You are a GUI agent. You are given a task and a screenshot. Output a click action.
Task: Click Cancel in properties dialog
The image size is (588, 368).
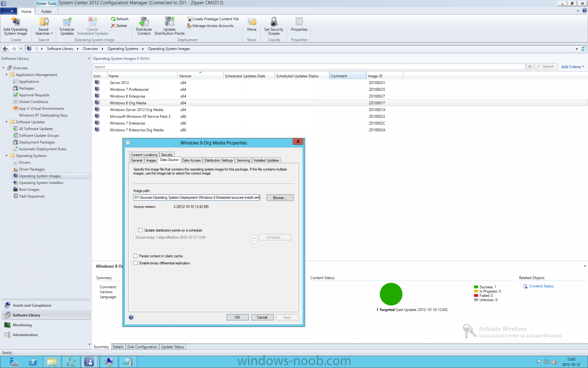pos(262,317)
